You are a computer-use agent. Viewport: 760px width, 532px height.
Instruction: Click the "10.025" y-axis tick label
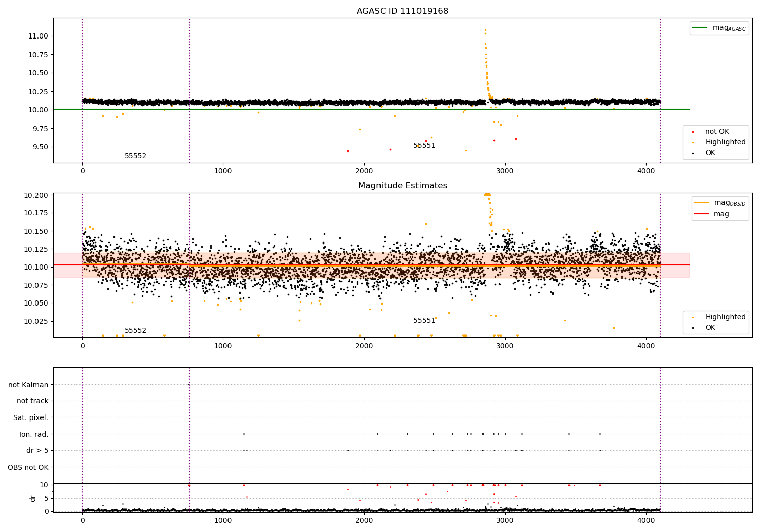coord(36,321)
